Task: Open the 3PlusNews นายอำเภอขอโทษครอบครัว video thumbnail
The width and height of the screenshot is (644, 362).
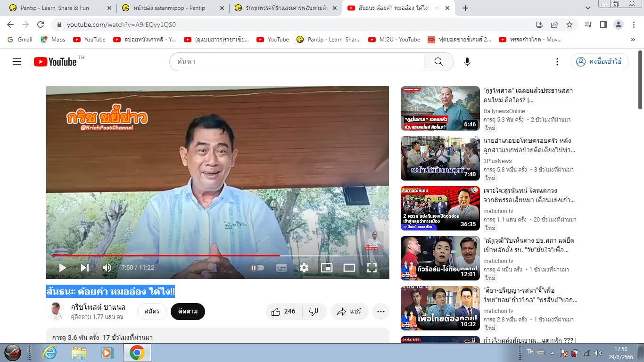Action: 440,158
